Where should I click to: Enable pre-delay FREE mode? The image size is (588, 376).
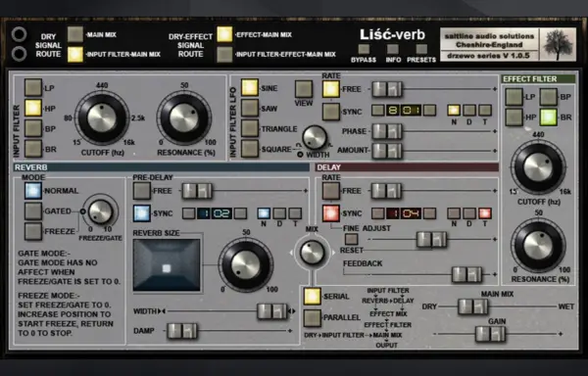(142, 191)
